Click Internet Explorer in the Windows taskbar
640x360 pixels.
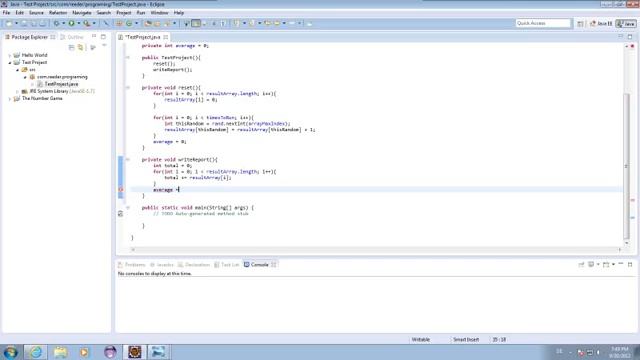(36, 352)
